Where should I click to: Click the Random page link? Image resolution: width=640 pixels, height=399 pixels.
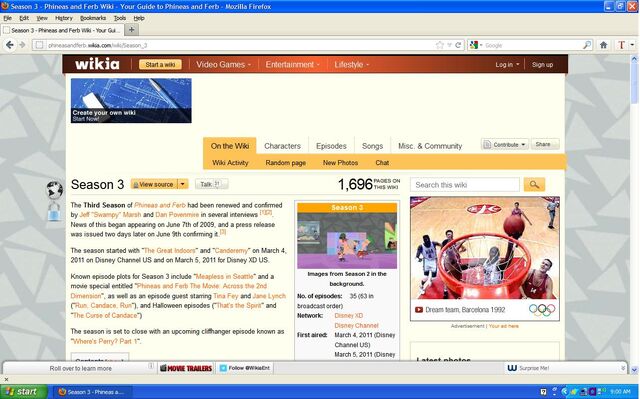[x=285, y=162]
